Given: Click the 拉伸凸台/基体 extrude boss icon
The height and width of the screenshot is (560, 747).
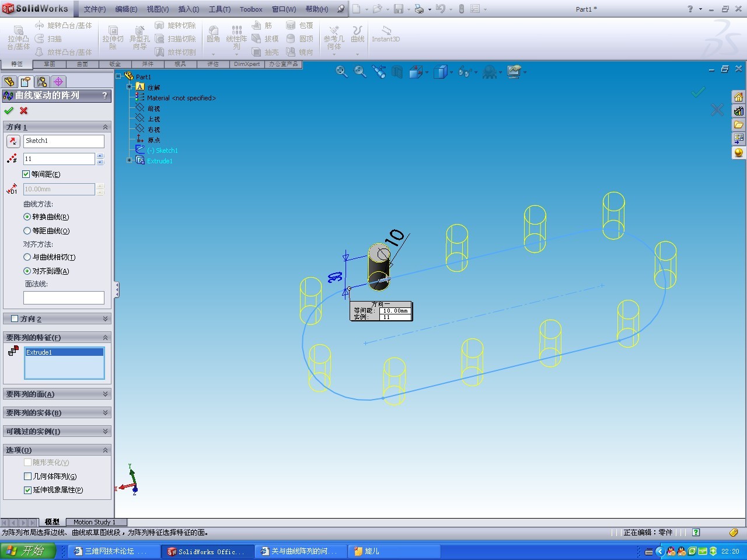Looking at the screenshot, I should 18,37.
